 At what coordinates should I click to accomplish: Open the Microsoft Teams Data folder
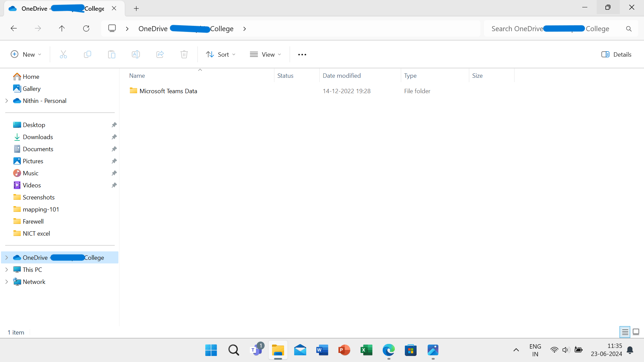(x=168, y=91)
